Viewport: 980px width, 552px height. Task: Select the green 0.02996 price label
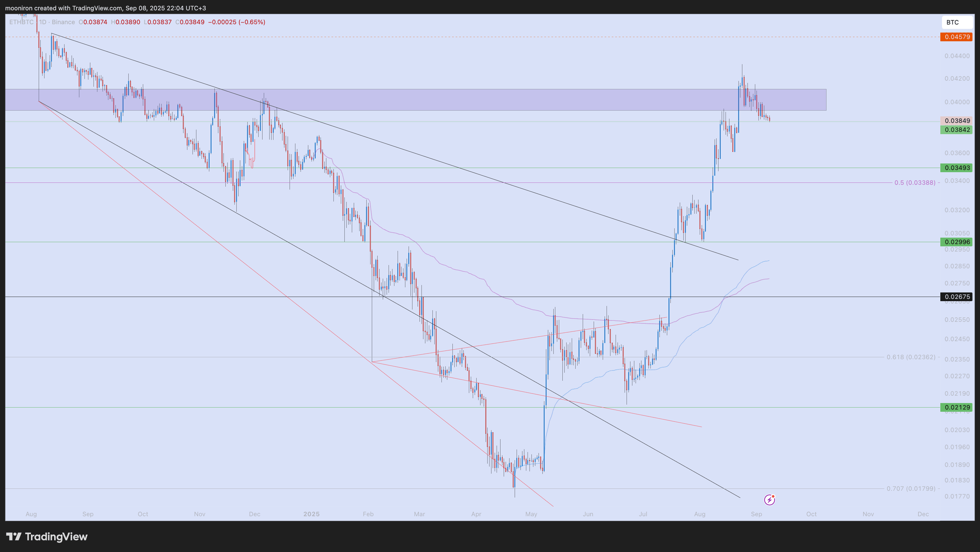pos(957,242)
